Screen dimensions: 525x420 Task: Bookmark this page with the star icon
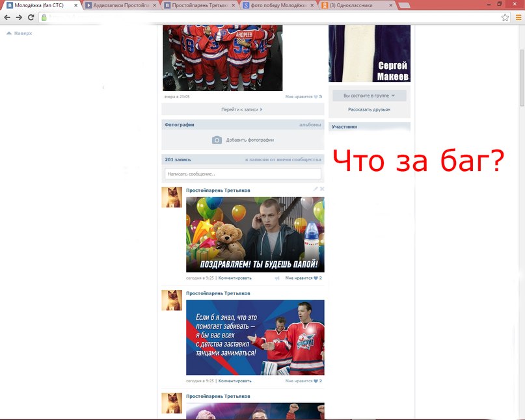click(x=505, y=18)
